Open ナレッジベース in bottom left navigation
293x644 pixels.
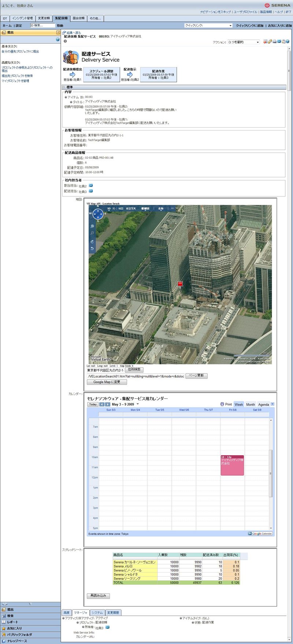[x=30, y=641]
